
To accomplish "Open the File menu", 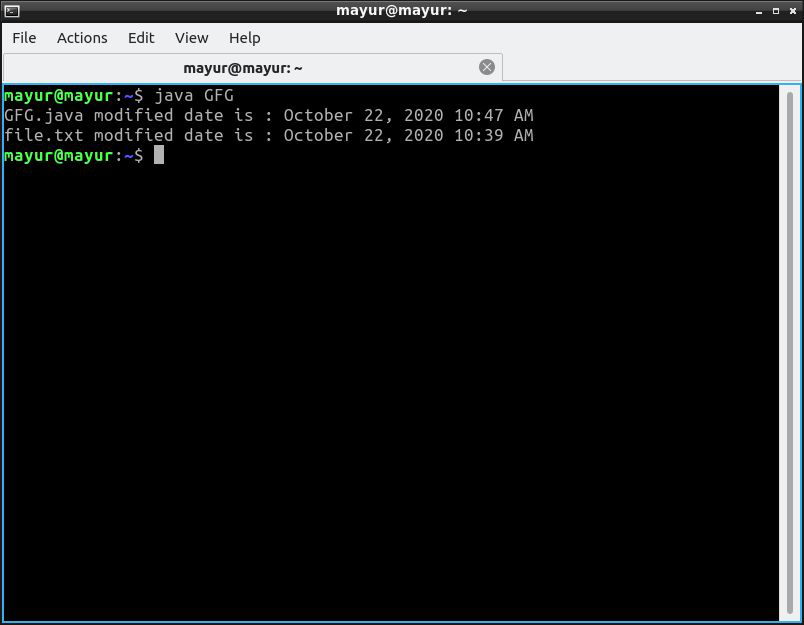I will pyautogui.click(x=24, y=38).
